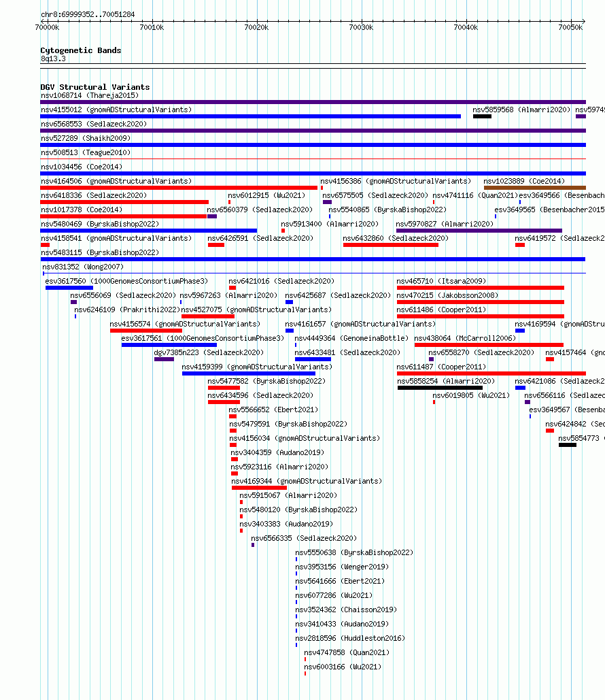Click nsv4449364 (GenomeinaBottle) label

351,338
